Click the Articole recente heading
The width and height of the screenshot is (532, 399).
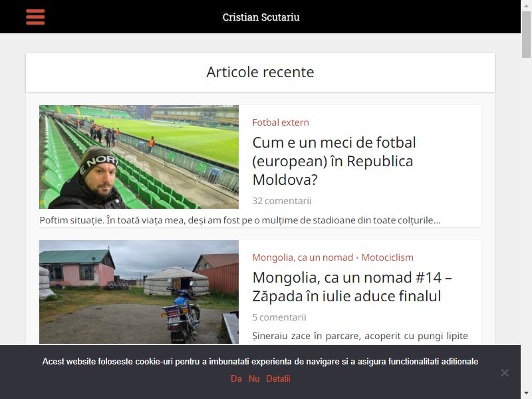coord(260,72)
